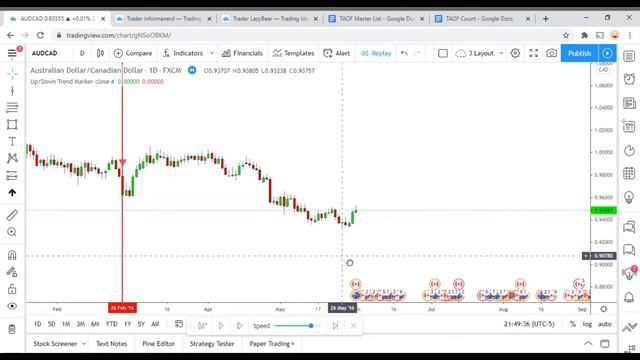Image resolution: width=640 pixels, height=360 pixels.
Task: Open the Calendar panel icon
Action: (x=629, y=173)
